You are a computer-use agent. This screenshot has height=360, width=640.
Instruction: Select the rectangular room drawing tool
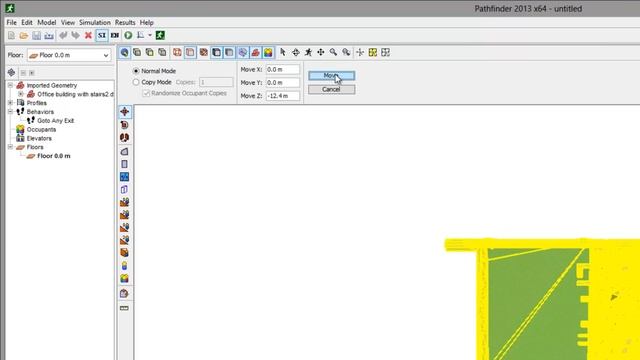(x=124, y=164)
